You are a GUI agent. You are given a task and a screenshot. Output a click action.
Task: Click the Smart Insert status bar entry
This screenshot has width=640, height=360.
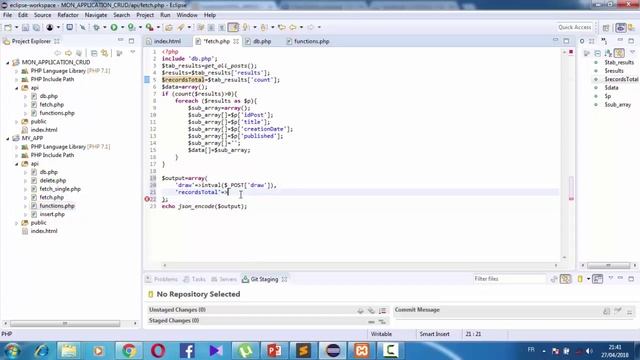coord(434,334)
